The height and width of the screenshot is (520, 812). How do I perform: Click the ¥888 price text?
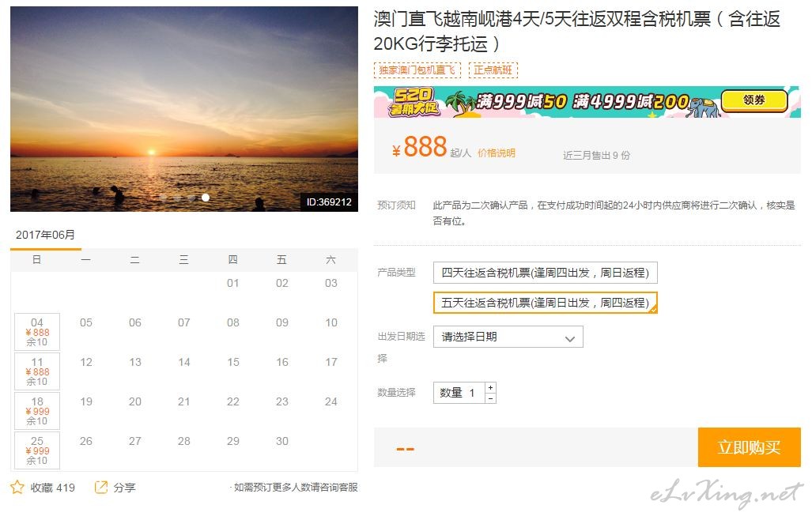coord(420,147)
